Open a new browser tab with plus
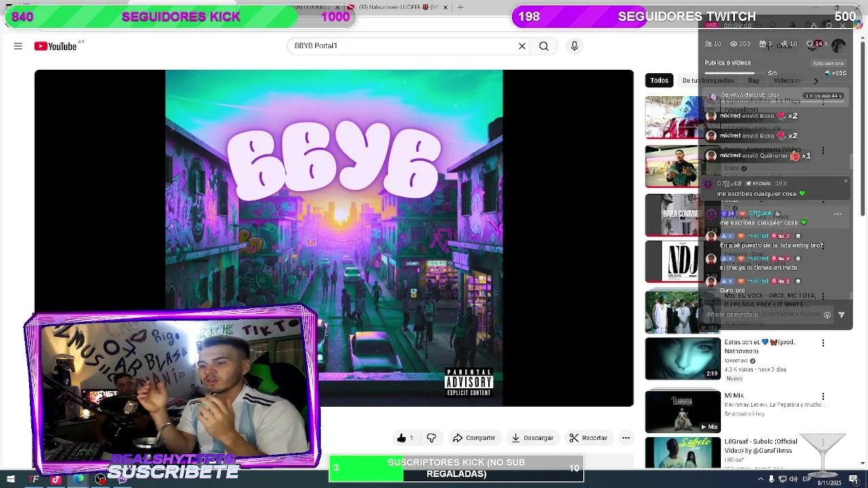 pos(460,7)
